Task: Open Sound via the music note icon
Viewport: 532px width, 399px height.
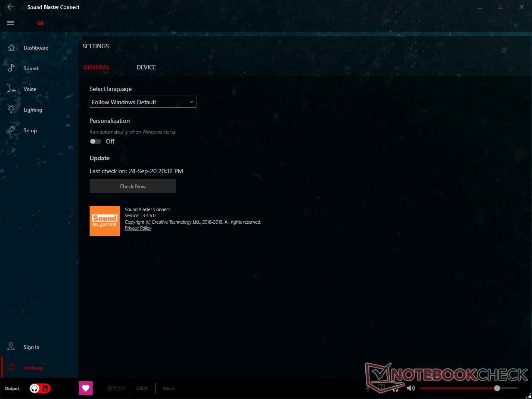Action: tap(12, 68)
